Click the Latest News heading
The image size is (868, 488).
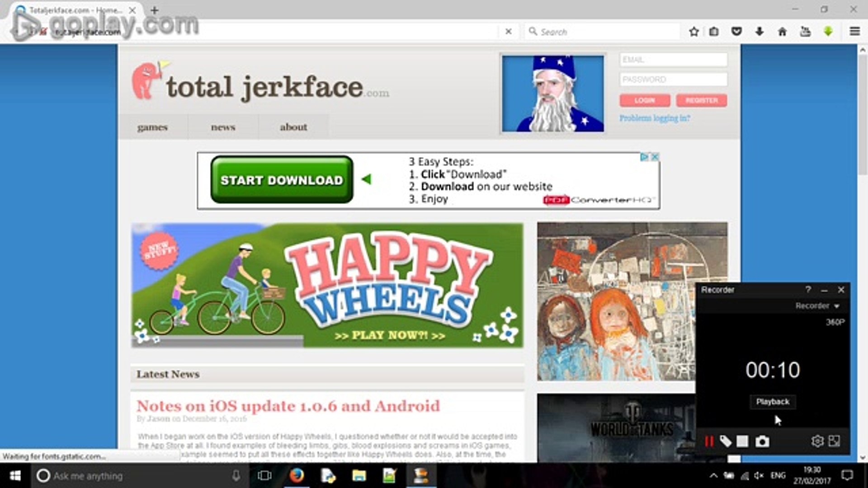168,374
